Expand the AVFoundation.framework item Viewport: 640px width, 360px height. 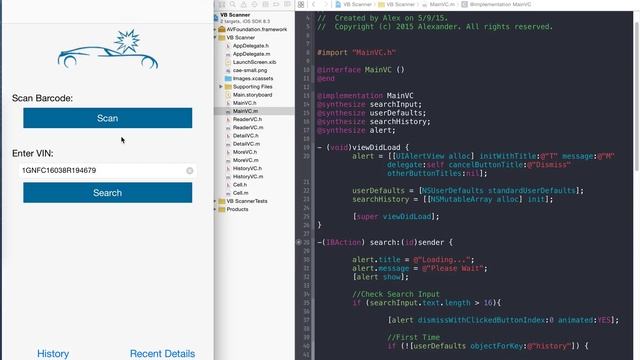coord(215,29)
